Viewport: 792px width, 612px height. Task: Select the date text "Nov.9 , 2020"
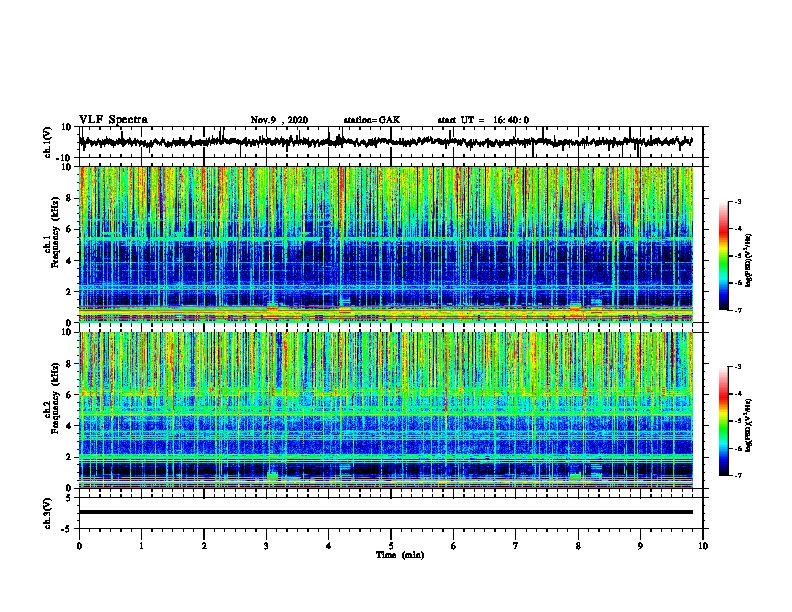click(279, 120)
